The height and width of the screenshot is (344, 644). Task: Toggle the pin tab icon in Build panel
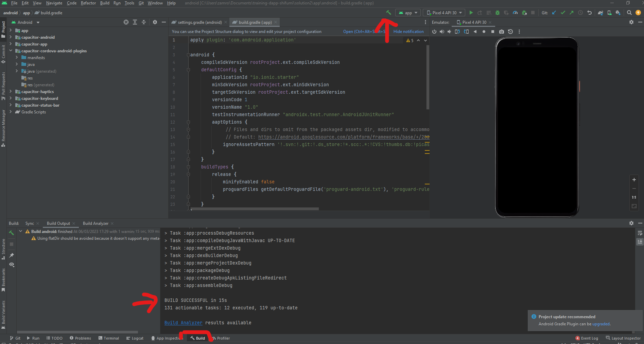click(x=12, y=255)
